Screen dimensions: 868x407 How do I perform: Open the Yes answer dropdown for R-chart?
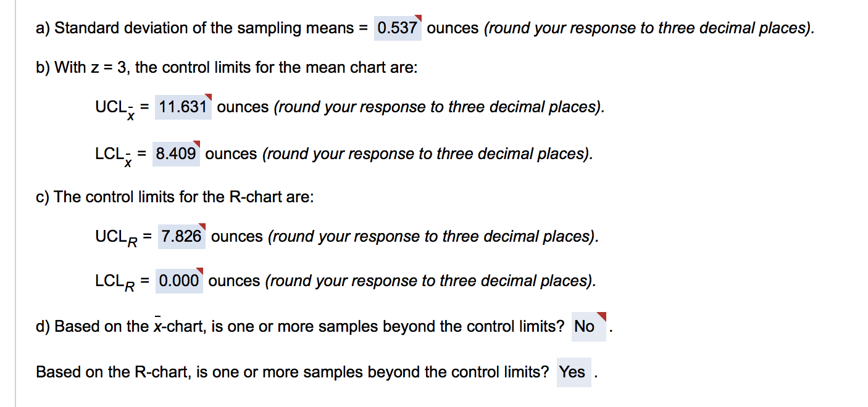574,372
